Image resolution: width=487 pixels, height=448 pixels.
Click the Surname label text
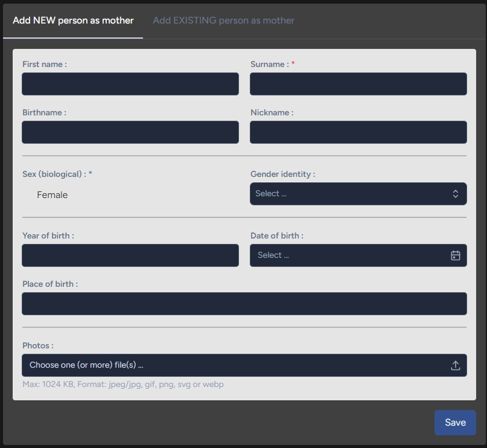[269, 64]
